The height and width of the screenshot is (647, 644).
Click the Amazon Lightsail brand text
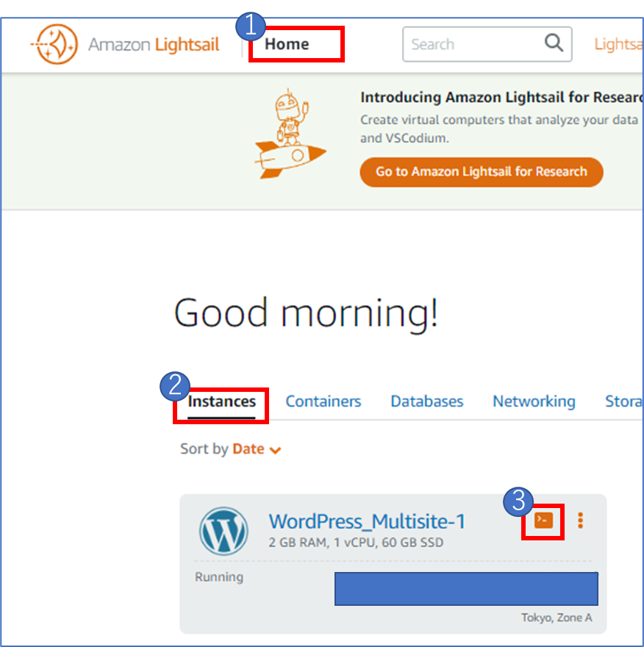tap(154, 45)
